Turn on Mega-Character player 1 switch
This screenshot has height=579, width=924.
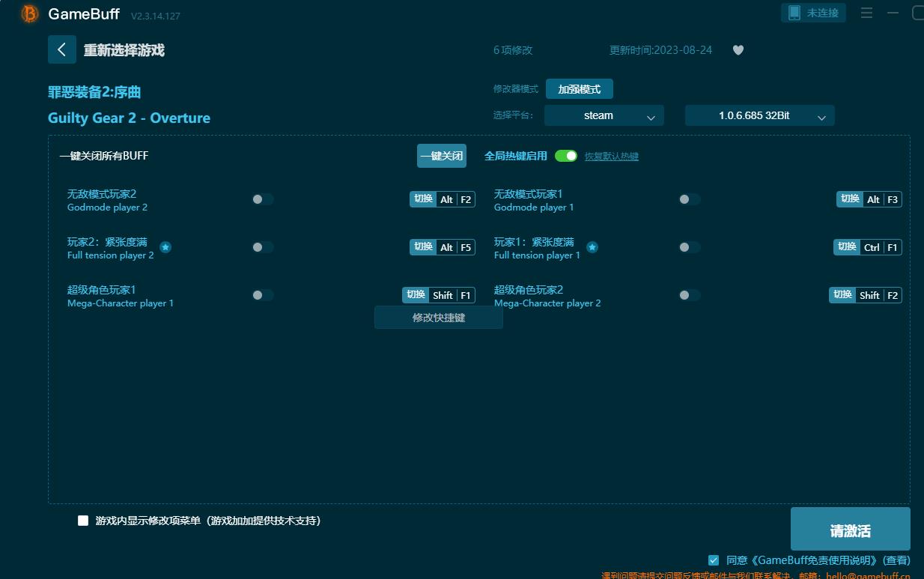[263, 295]
